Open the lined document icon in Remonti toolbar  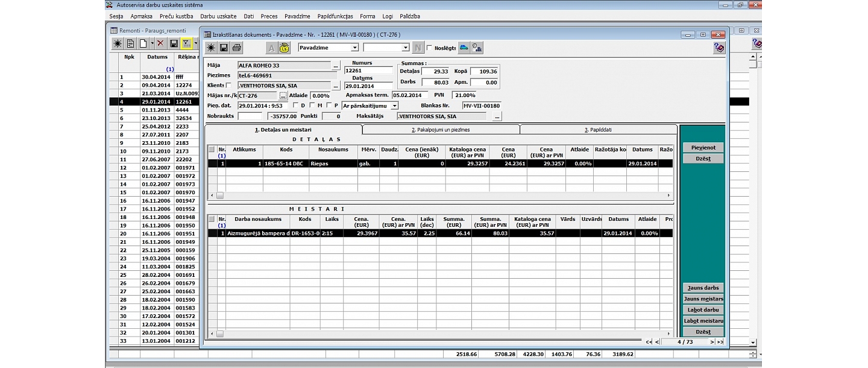point(130,43)
